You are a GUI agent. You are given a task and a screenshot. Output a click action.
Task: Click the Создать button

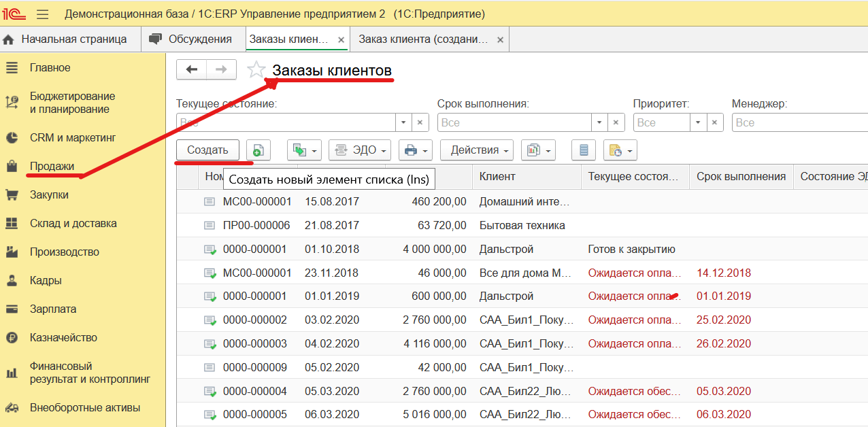tap(207, 150)
